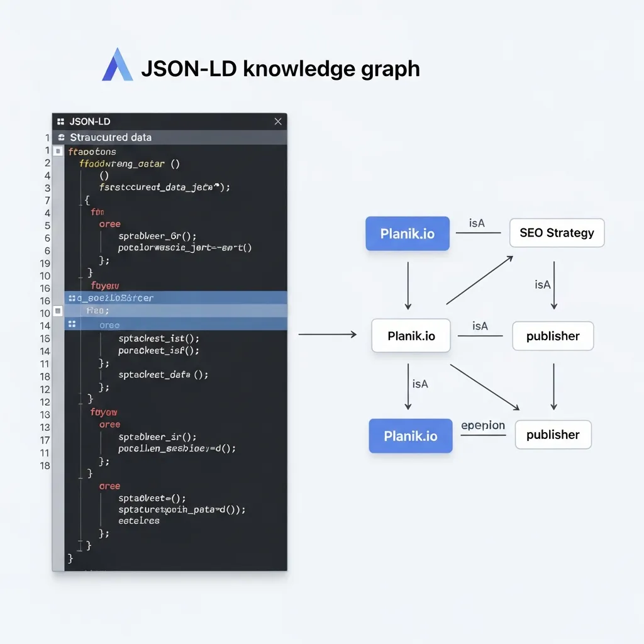Click the grid-dots icon beside the selected oree line
This screenshot has width=644, height=644.
pyautogui.click(x=73, y=325)
